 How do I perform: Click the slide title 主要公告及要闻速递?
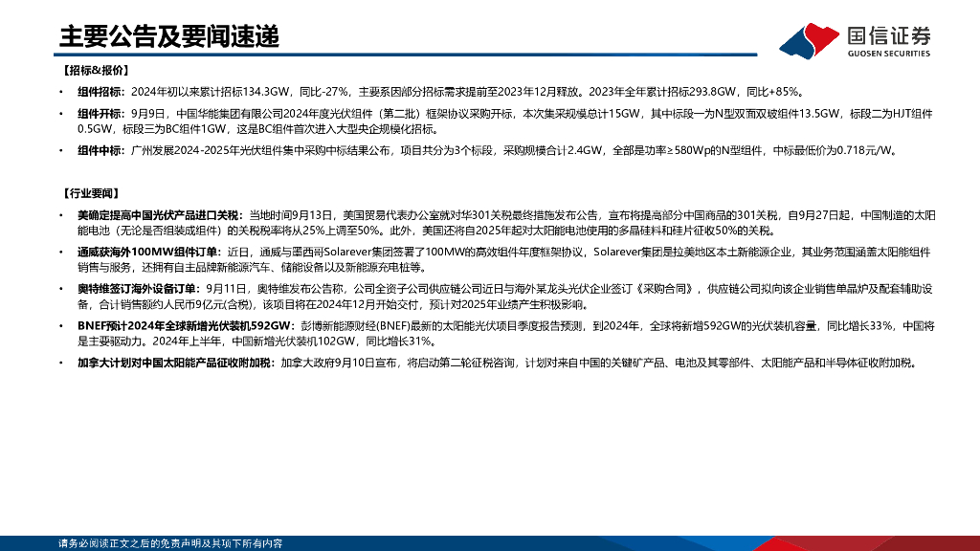click(169, 37)
